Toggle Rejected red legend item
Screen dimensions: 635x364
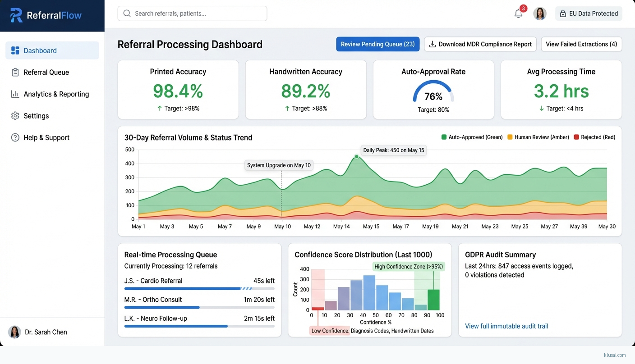click(x=594, y=137)
